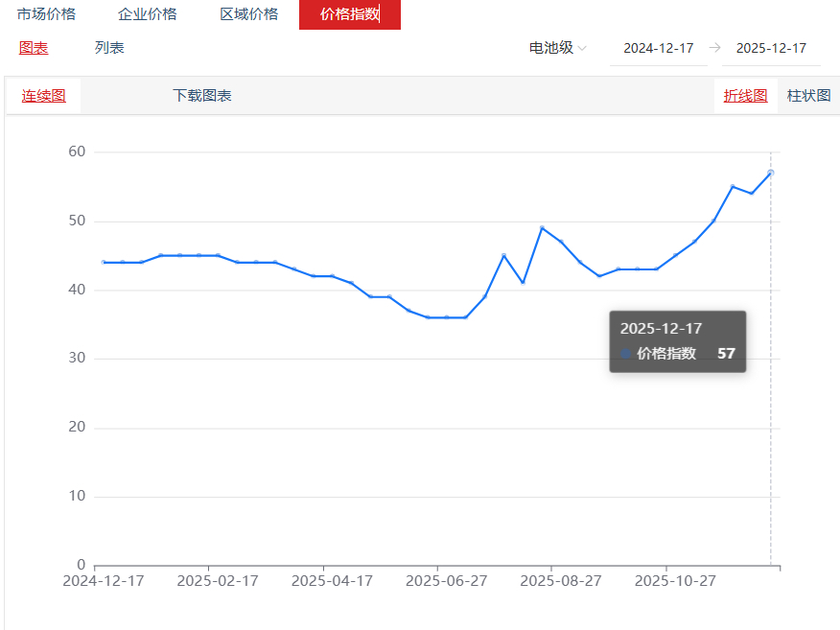Click the x-axis label 2025-10-27

click(675, 581)
